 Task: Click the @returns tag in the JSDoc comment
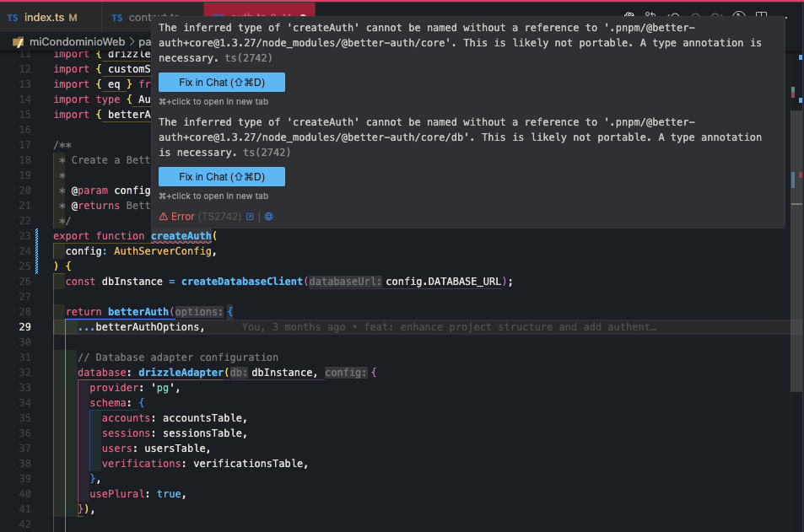pos(95,206)
